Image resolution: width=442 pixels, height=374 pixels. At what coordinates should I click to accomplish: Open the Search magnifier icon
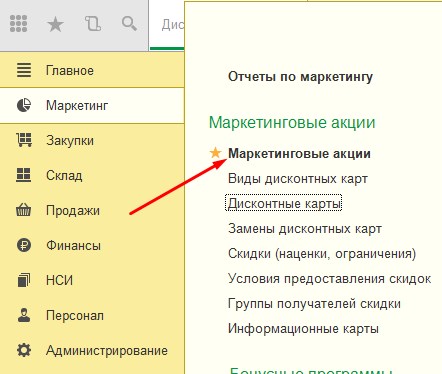click(129, 24)
